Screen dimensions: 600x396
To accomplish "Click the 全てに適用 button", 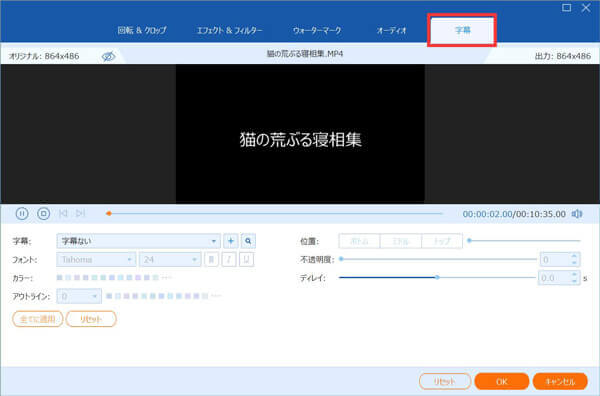I will click(38, 319).
